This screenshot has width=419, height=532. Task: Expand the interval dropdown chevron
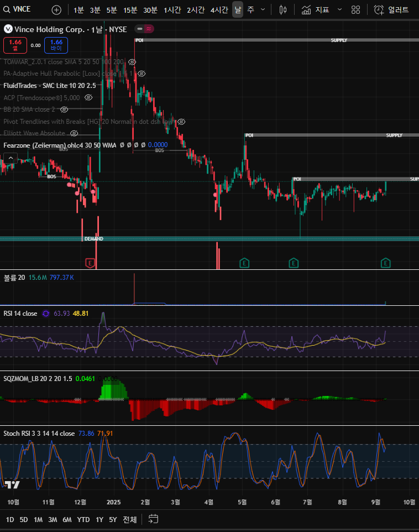[263, 10]
